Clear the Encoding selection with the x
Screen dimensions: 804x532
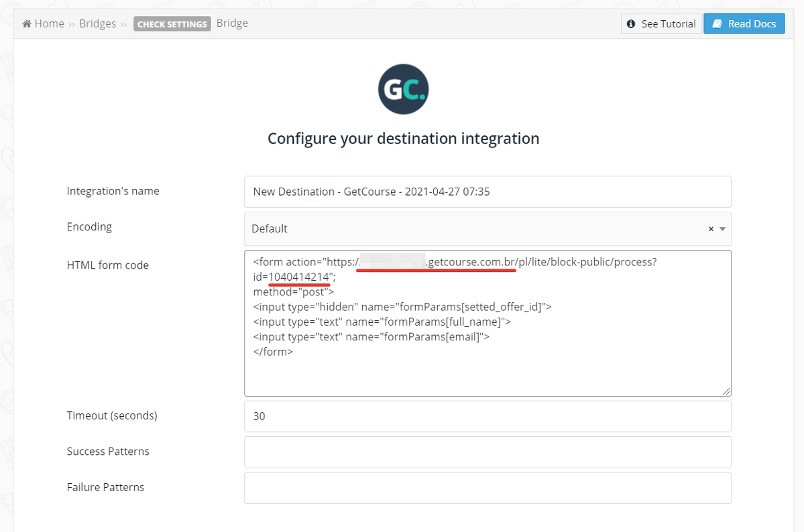pos(711,229)
